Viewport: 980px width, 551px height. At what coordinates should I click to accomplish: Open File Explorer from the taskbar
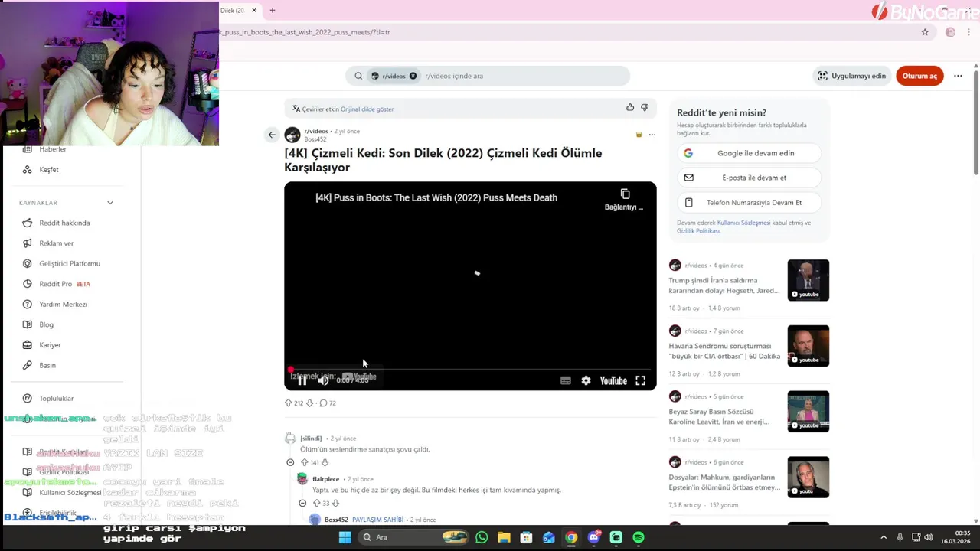[x=504, y=537]
